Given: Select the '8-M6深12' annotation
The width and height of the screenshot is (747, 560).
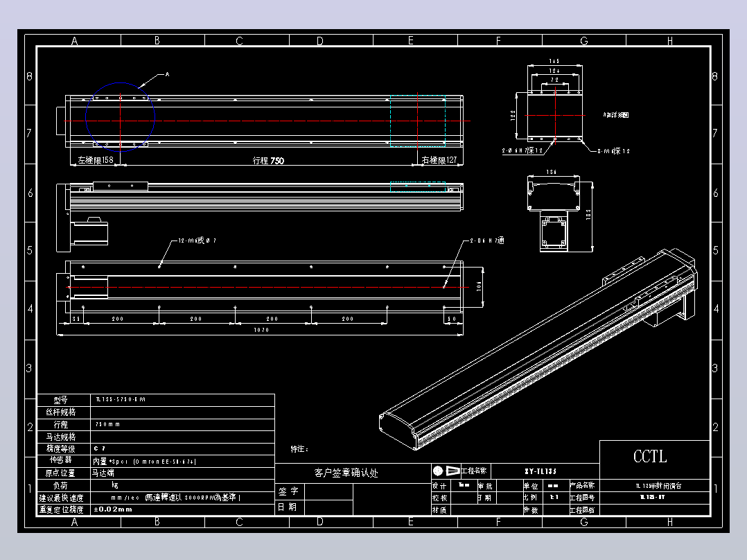Looking at the screenshot, I should click(614, 151).
